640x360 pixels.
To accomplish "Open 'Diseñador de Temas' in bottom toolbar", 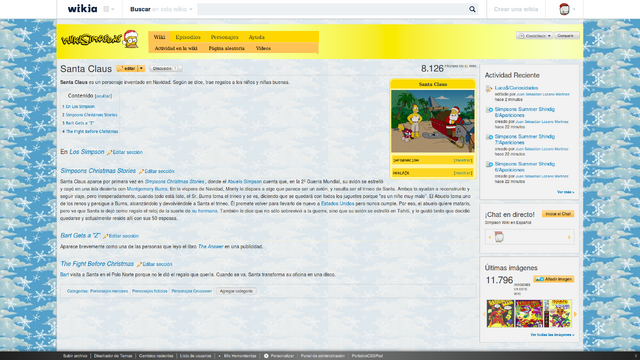I will point(113,356).
